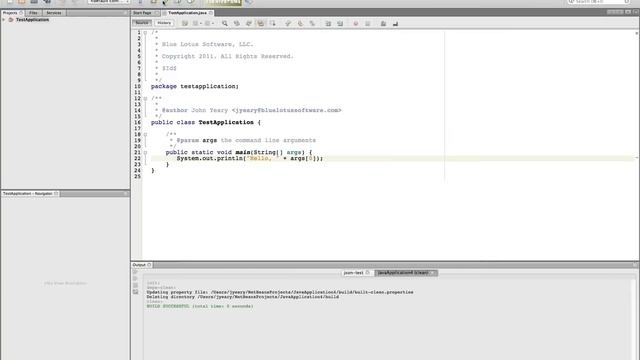Click TestApplication project node icon

tap(11, 20)
